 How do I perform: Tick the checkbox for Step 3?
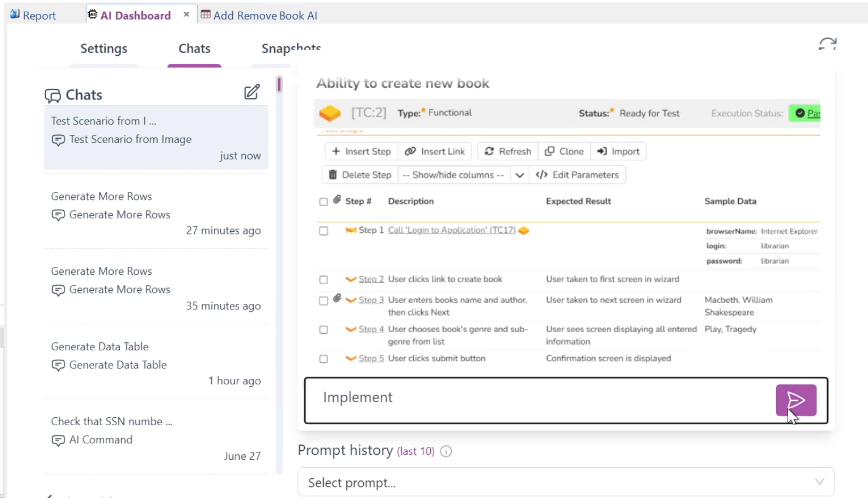point(323,301)
